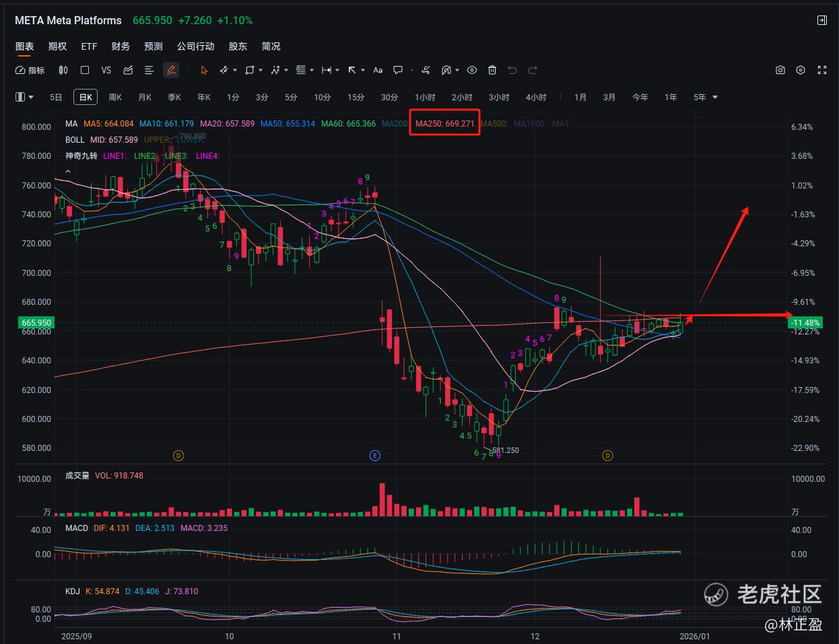Select the candlestick chart style icon
839x644 pixels.
63,70
